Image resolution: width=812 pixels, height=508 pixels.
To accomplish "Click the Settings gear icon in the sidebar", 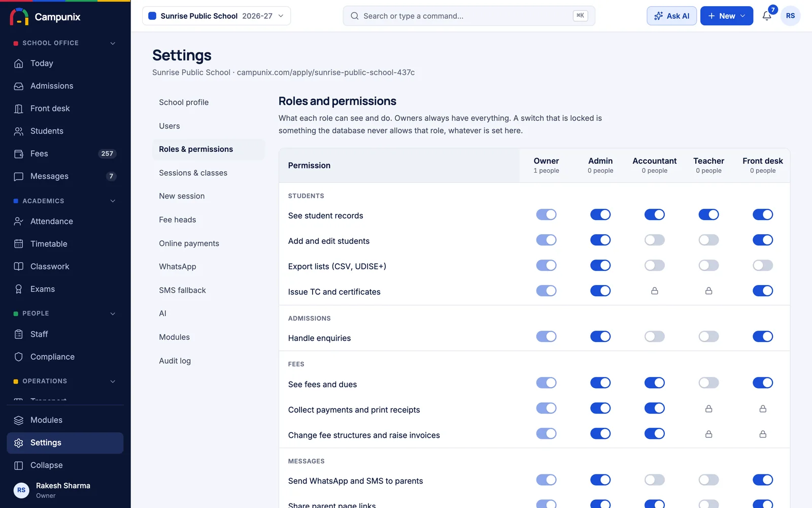I will [x=19, y=443].
